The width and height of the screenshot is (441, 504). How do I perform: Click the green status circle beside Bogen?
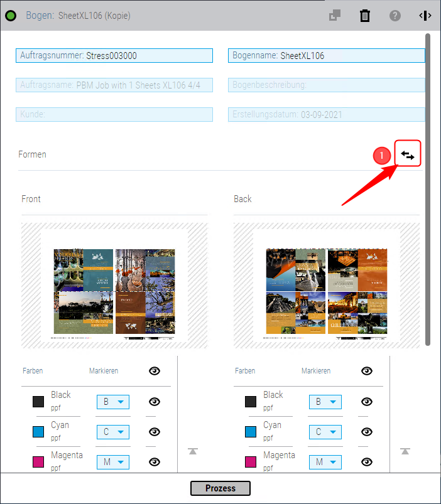[11, 16]
